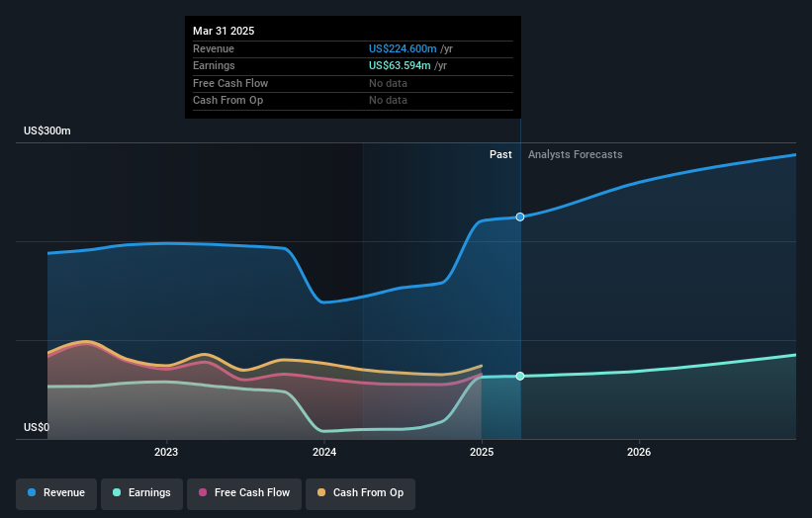Click the US$300m y-axis label

[x=47, y=130]
